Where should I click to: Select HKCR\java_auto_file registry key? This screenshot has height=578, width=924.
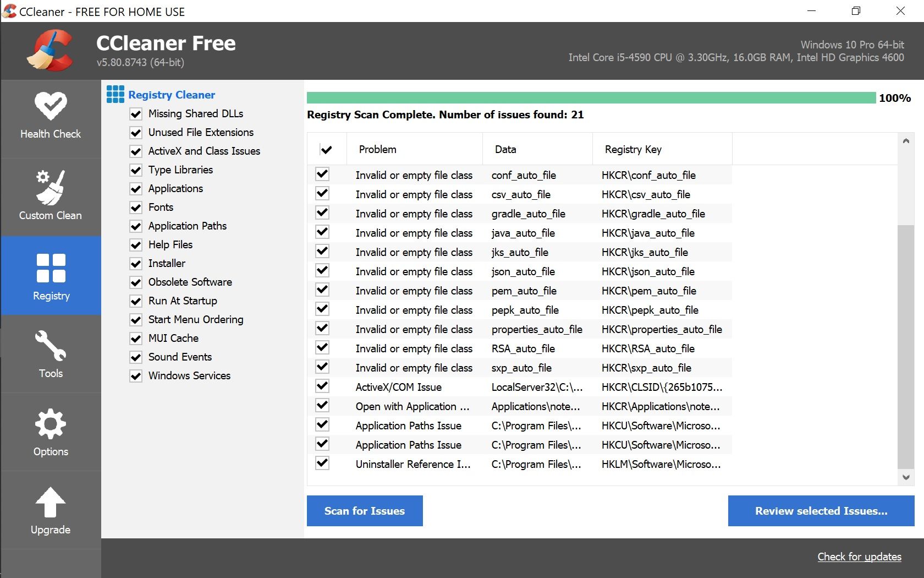[x=648, y=233]
